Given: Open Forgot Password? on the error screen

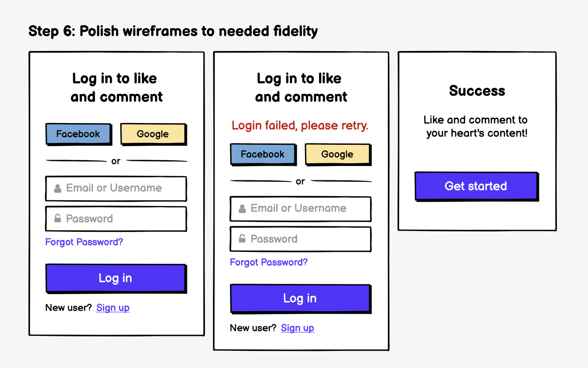Looking at the screenshot, I should 268,262.
